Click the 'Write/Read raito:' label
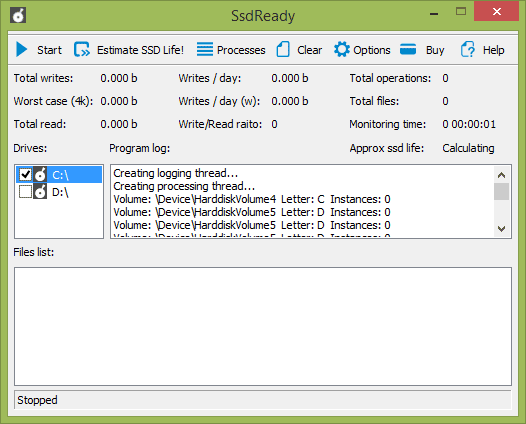The image size is (526, 424). click(x=220, y=124)
